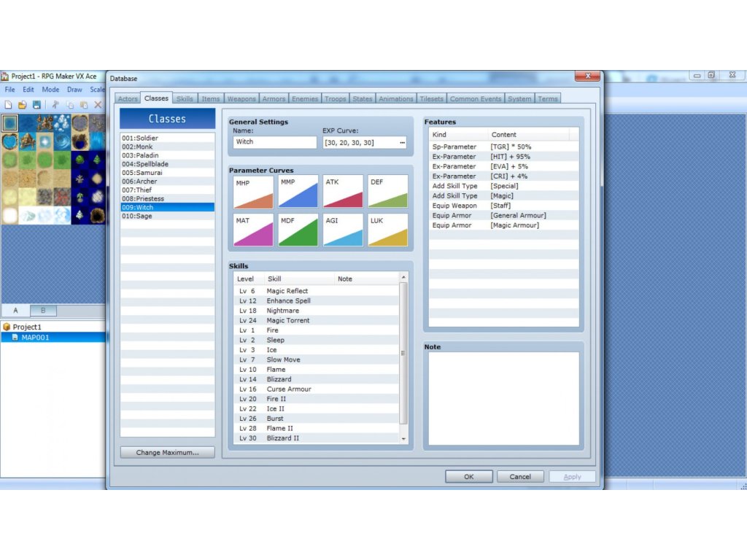Image resolution: width=747 pixels, height=560 pixels.
Task: Select the Blizzard II skill row
Action: pyautogui.click(x=317, y=438)
